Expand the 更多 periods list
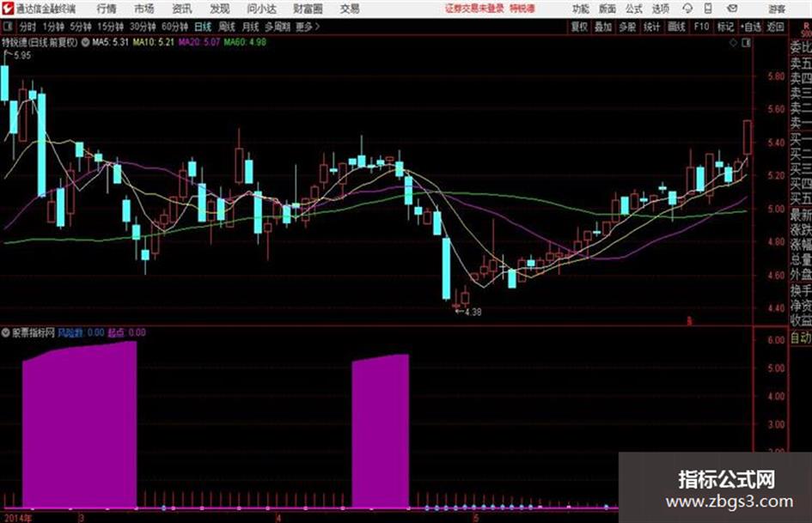This screenshot has width=812, height=523. coord(308,27)
